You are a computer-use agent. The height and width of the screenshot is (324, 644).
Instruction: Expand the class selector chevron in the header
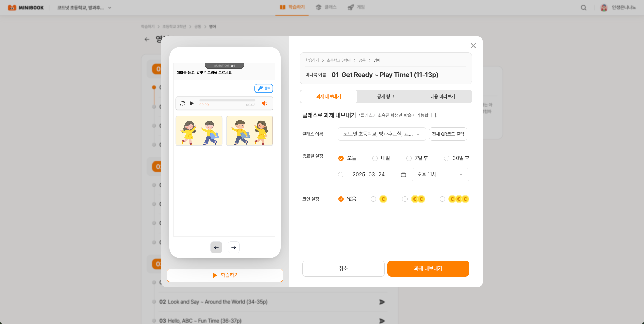pos(109,8)
